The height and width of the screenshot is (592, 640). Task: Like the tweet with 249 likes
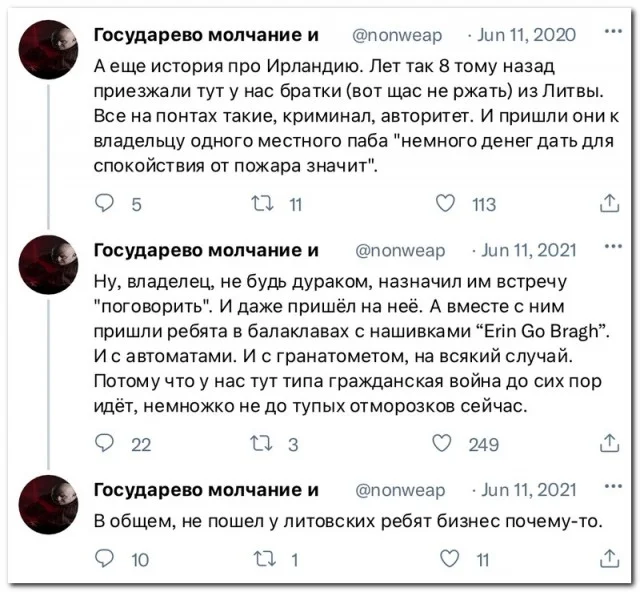pyautogui.click(x=448, y=443)
